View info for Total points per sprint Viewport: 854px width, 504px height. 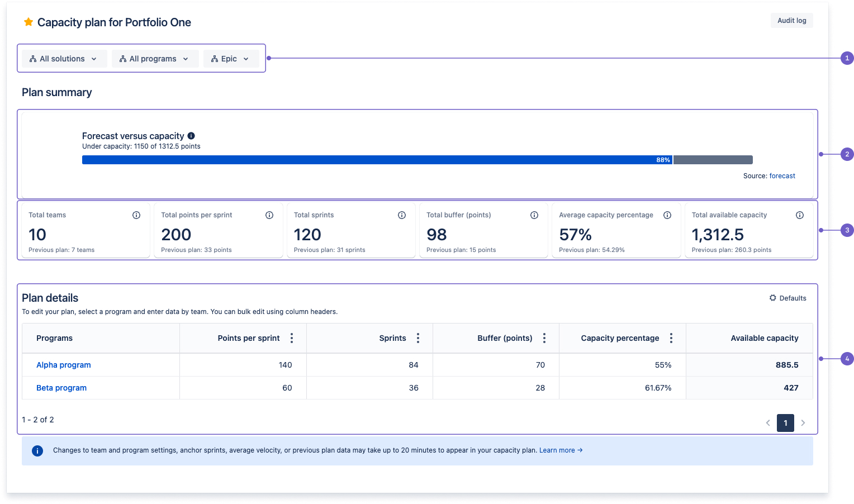[269, 215]
